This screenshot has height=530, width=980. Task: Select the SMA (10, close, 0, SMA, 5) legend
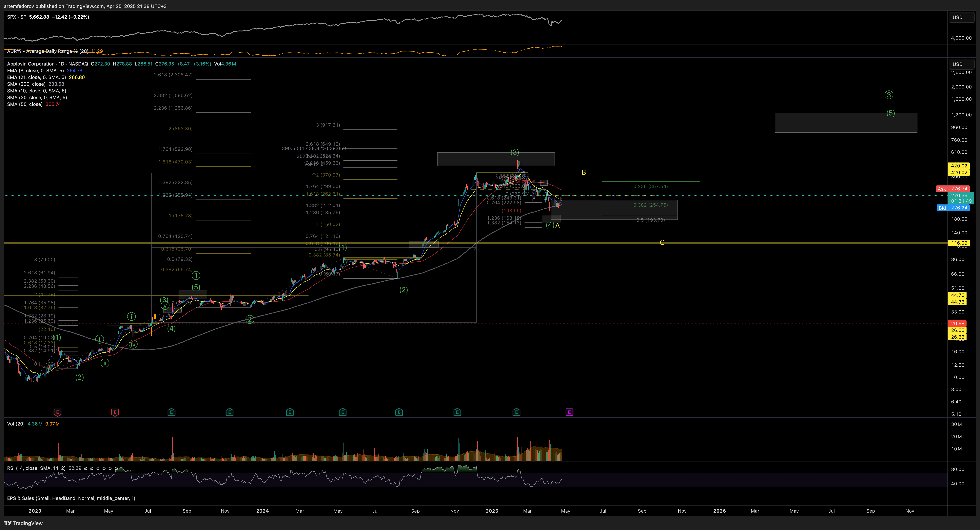pos(36,91)
